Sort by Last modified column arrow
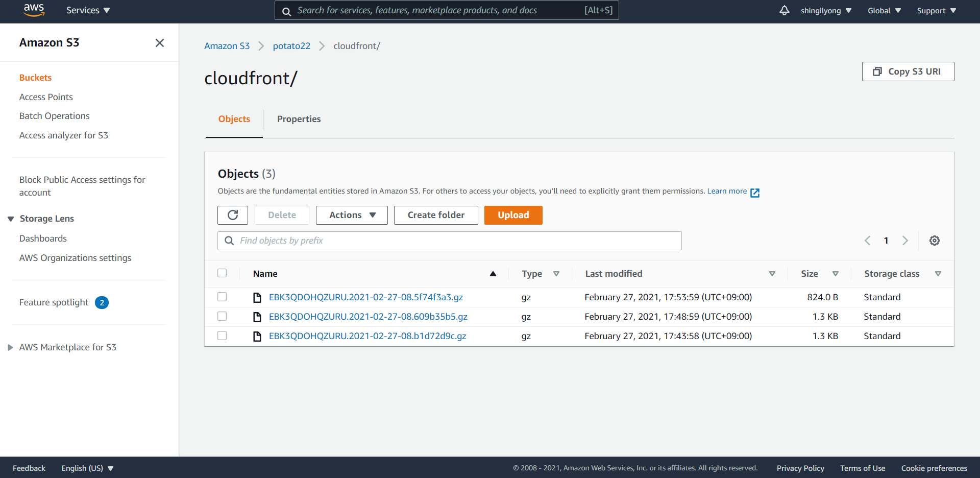This screenshot has width=980, height=478. [x=772, y=274]
